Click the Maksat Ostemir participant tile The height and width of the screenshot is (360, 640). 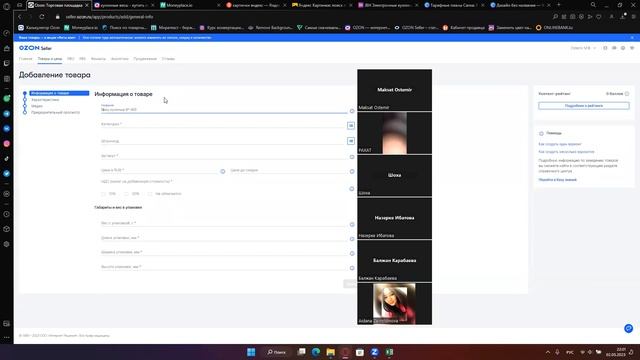(x=394, y=90)
